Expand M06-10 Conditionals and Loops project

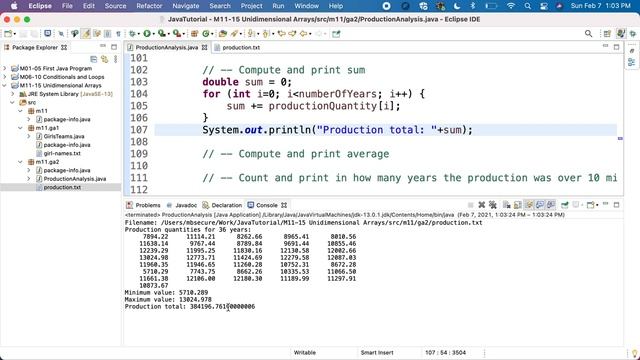pos(5,77)
